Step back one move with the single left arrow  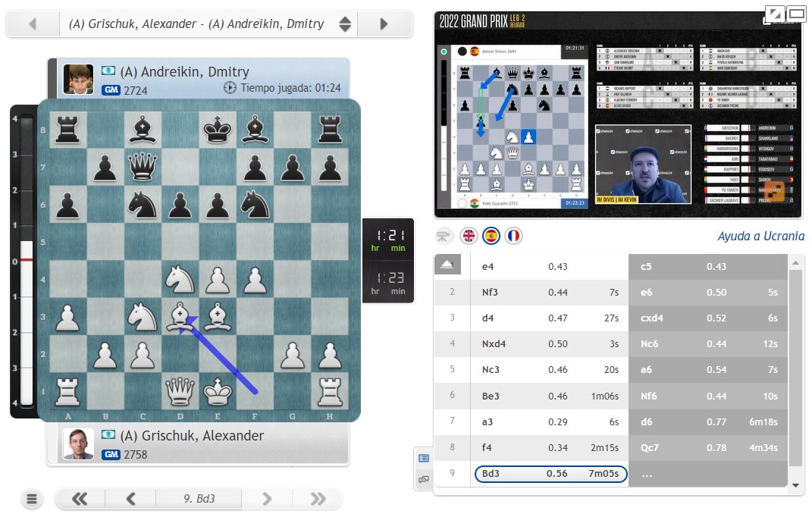pos(130,499)
